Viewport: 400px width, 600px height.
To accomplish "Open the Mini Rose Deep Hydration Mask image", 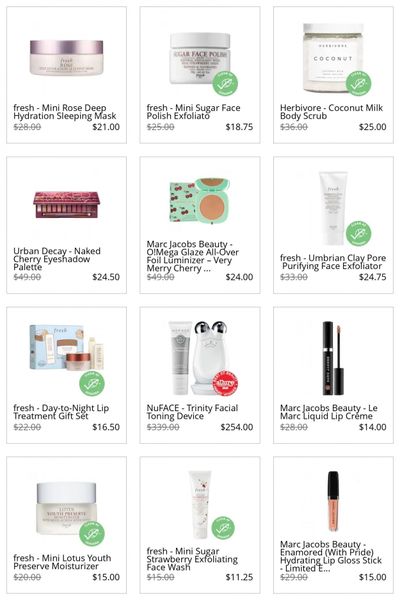I will 67,57.
